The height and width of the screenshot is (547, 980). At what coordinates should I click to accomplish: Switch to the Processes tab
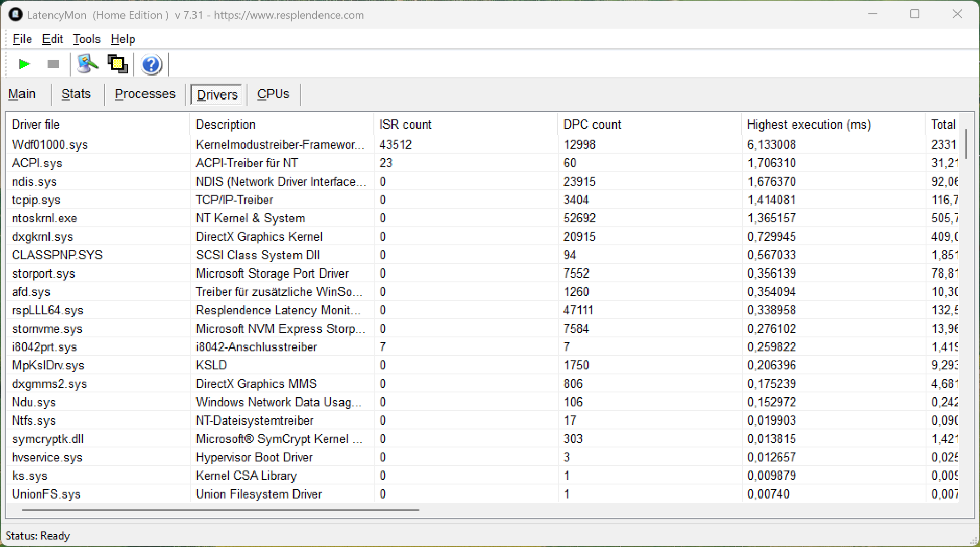(x=145, y=94)
